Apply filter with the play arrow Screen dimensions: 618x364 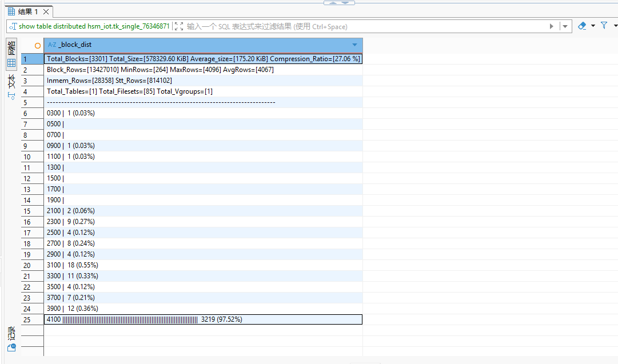[x=552, y=26]
